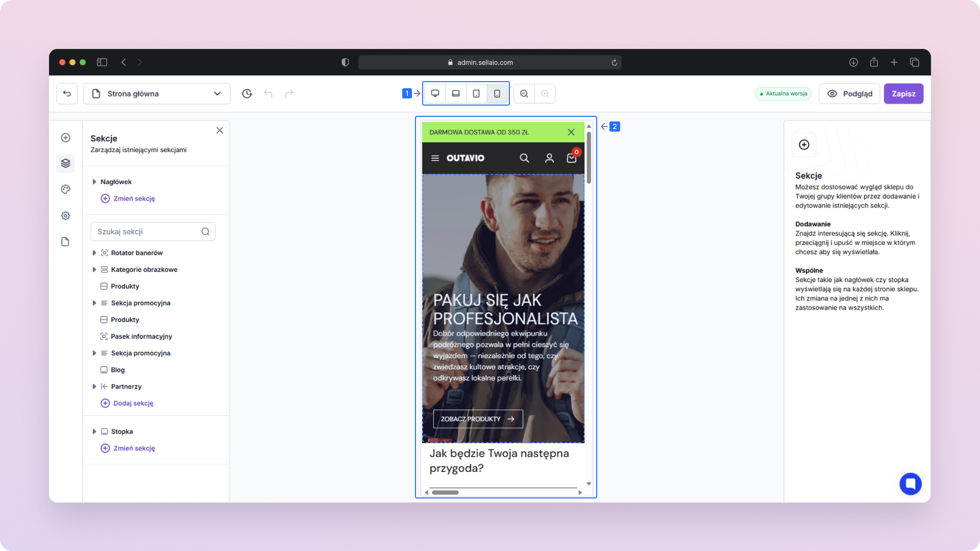The width and height of the screenshot is (980, 551).
Task: Click the zoom out magnifier icon
Action: coord(524,93)
